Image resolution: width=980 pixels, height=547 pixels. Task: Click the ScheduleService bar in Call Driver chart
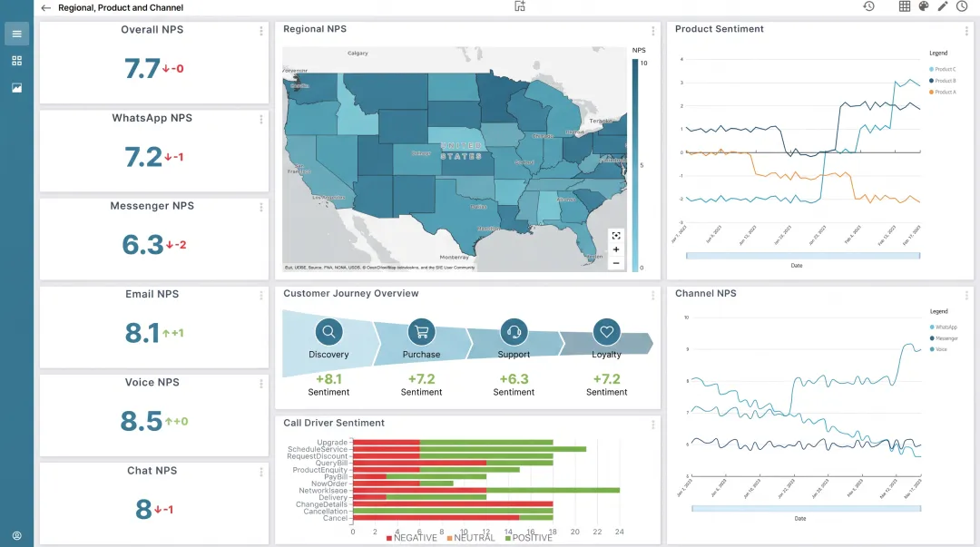pyautogui.click(x=469, y=449)
